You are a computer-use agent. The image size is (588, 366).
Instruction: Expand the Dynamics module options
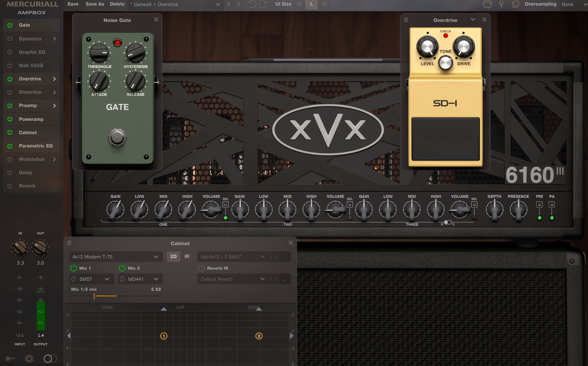tap(55, 39)
